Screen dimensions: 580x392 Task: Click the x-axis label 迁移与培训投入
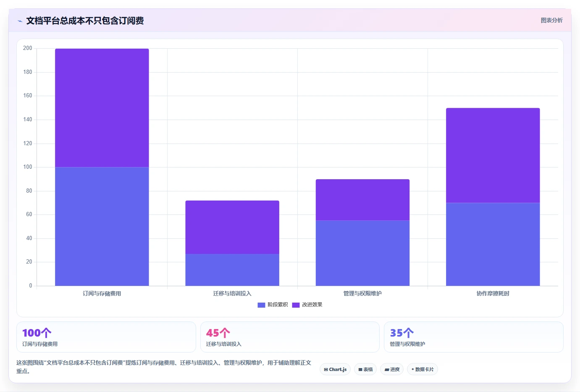(232, 294)
